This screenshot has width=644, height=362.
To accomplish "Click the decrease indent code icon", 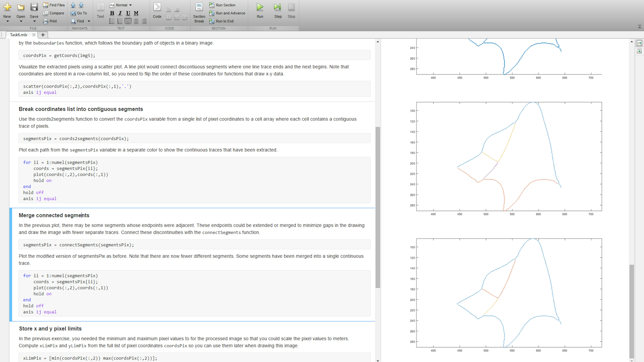I will click(185, 17).
